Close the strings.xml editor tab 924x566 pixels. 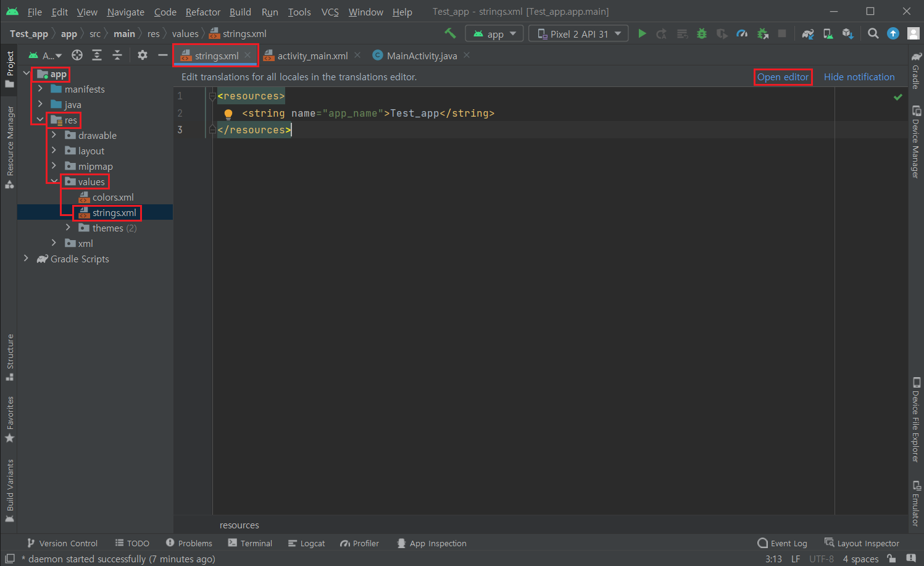pos(248,55)
